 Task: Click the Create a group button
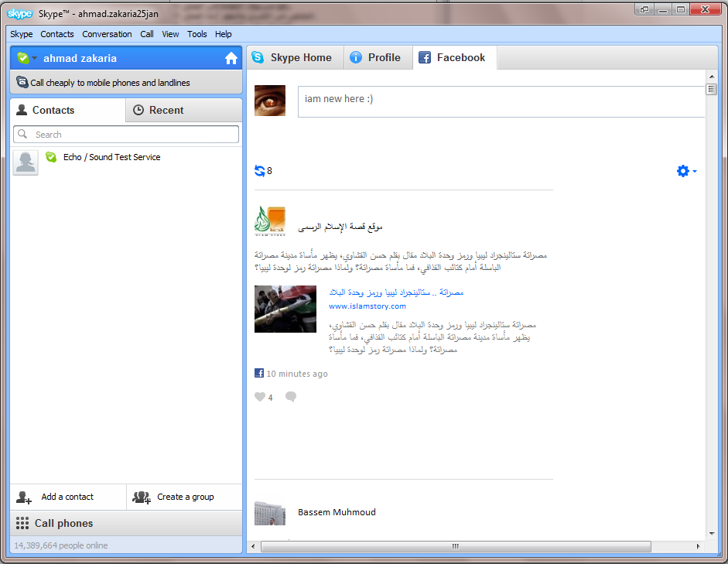tap(185, 497)
